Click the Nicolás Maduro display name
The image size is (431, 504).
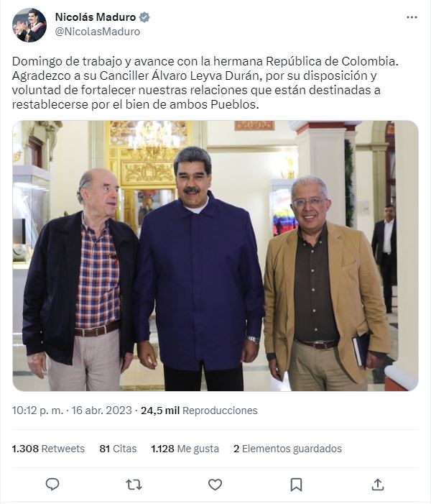(x=96, y=17)
